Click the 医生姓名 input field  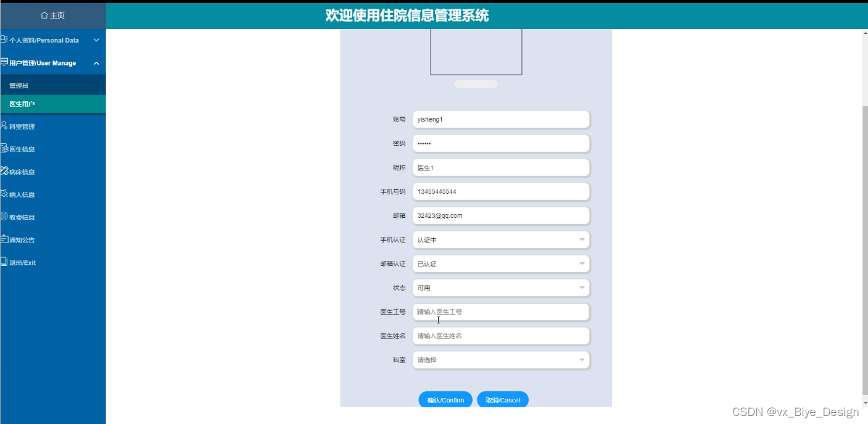pos(501,336)
